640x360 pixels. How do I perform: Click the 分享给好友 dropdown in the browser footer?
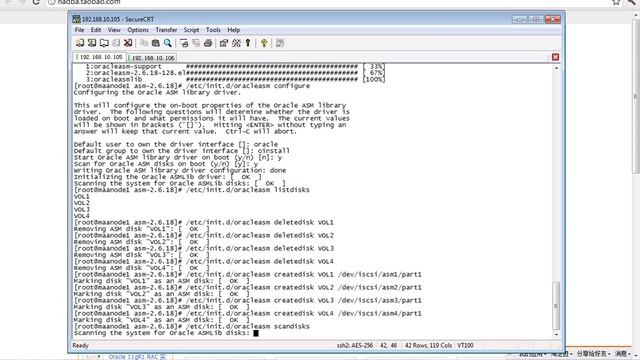coord(593,353)
